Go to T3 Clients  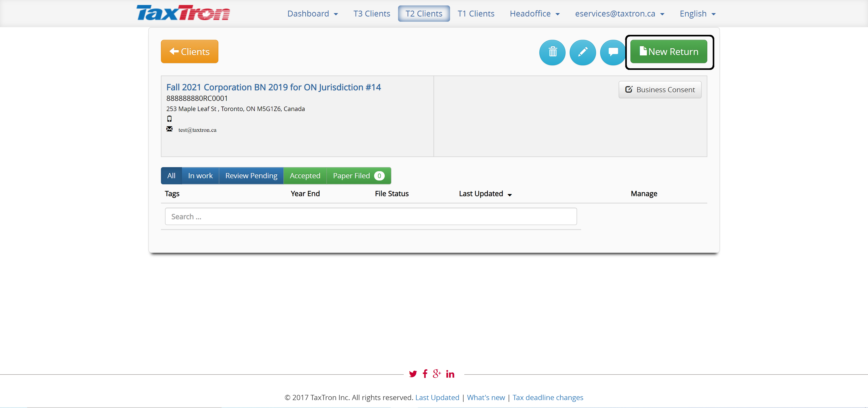point(371,14)
